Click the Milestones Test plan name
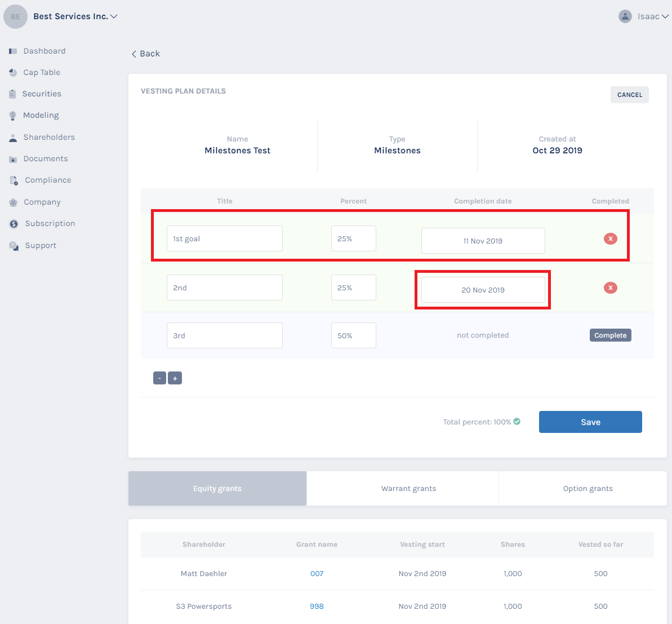672x624 pixels. click(x=238, y=151)
